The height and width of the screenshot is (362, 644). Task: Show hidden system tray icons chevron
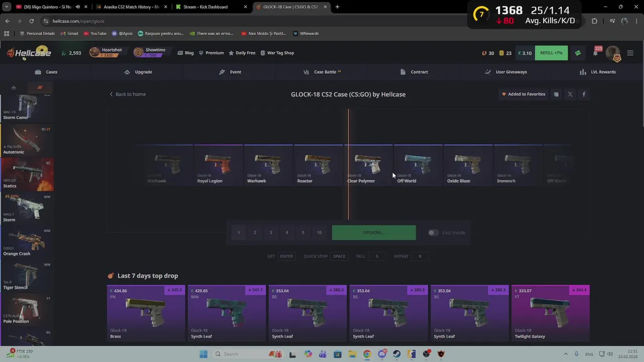[x=566, y=354]
